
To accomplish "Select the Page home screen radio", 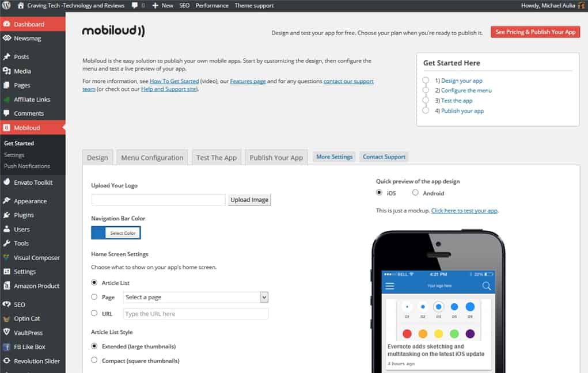I will [x=94, y=296].
